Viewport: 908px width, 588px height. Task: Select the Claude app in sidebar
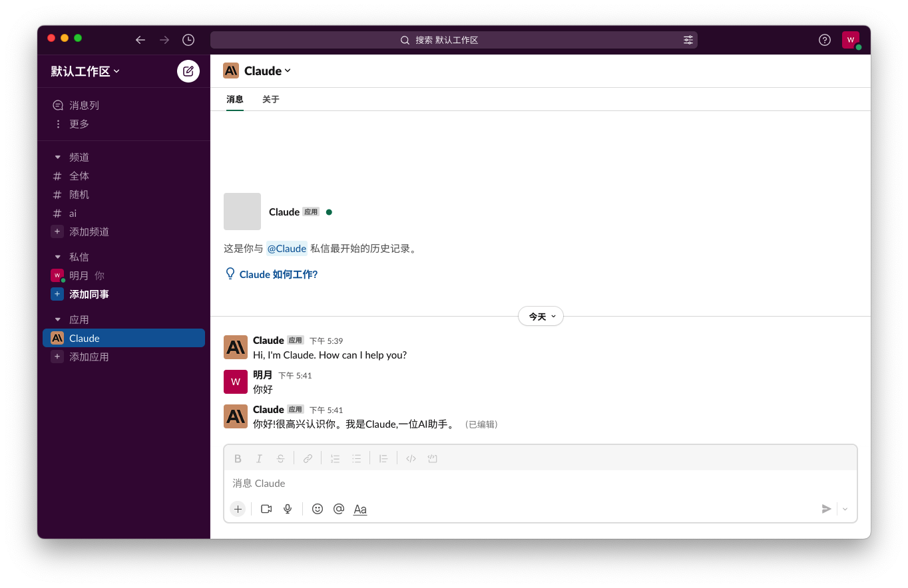pos(124,339)
